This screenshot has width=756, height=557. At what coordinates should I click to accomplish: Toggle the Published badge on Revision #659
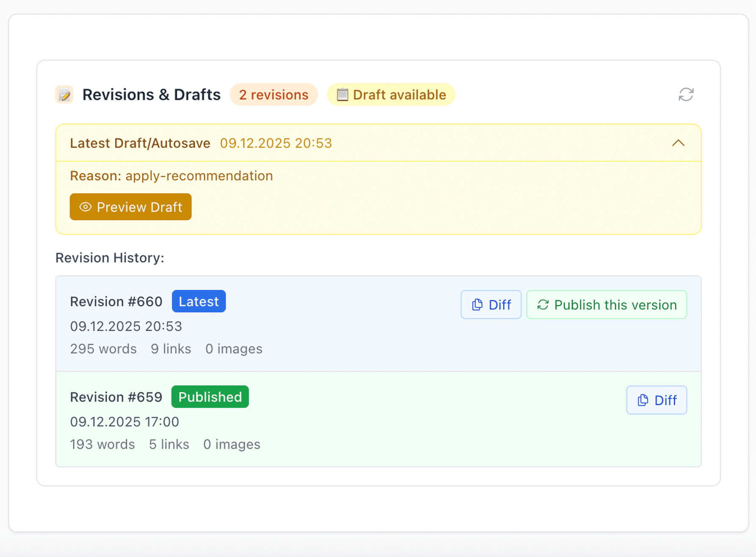pos(210,397)
